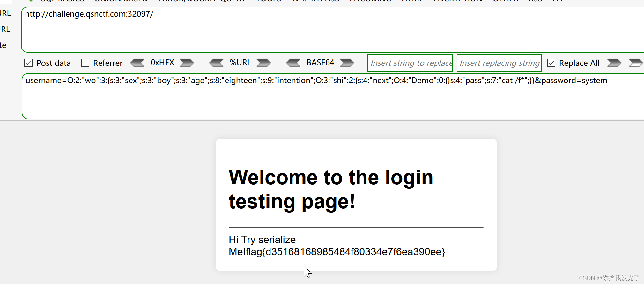Viewport: 644px width, 284px height.
Task: Focus the URL field containing challenge.qsnctf.com
Action: coord(333,30)
